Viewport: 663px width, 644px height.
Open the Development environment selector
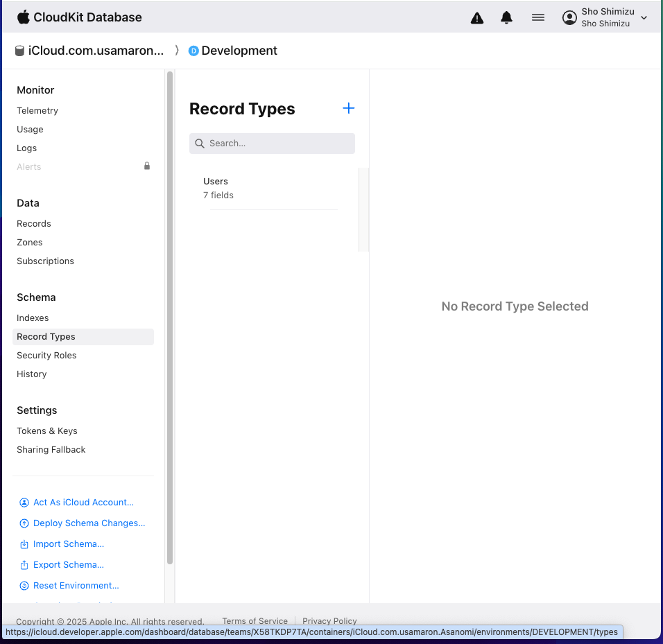[233, 51]
